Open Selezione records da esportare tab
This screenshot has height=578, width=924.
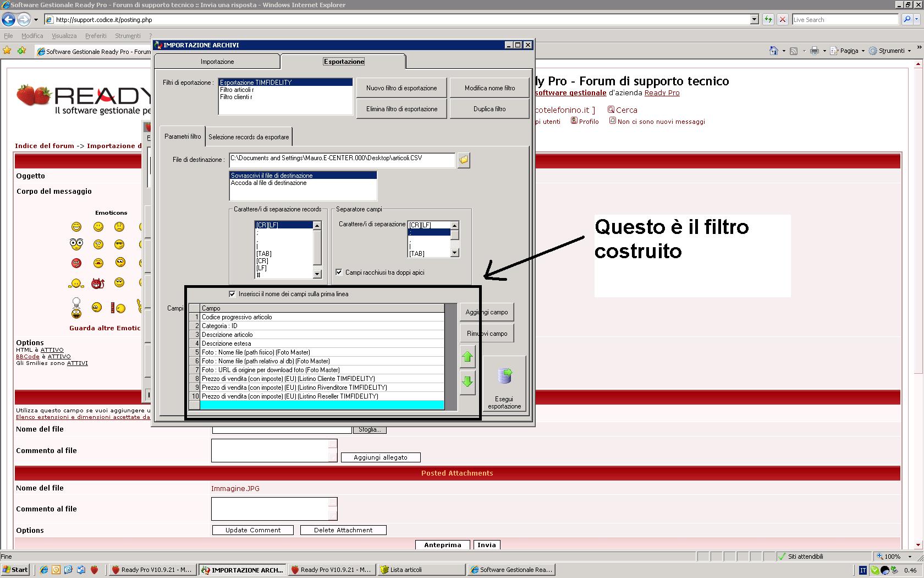(249, 137)
